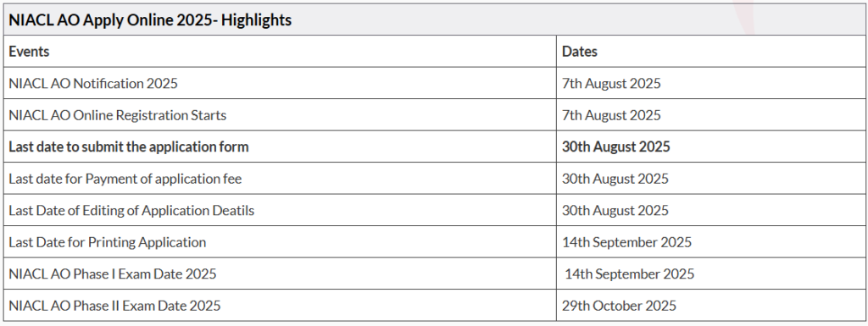Click NIACL AO Notification 2025 row text
The height and width of the screenshot is (326, 868).
pos(93,84)
